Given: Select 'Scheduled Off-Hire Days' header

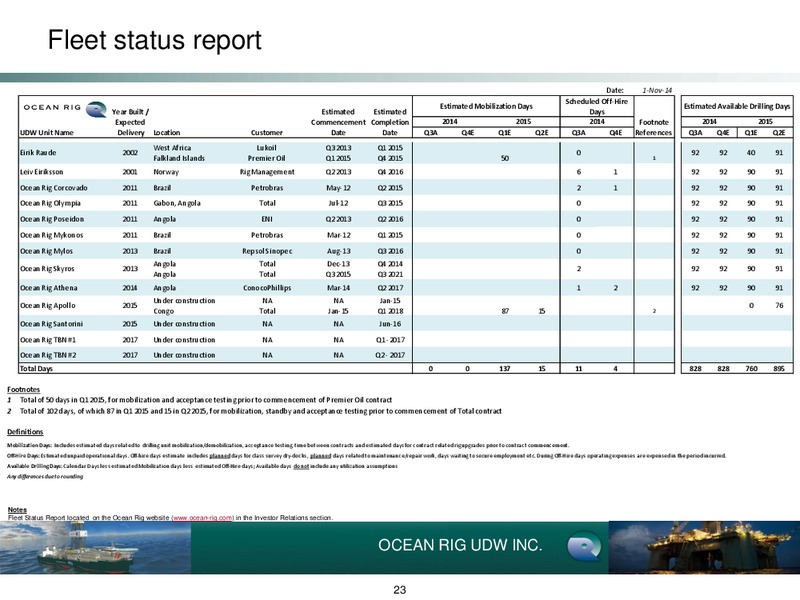Looking at the screenshot, I should 596,106.
